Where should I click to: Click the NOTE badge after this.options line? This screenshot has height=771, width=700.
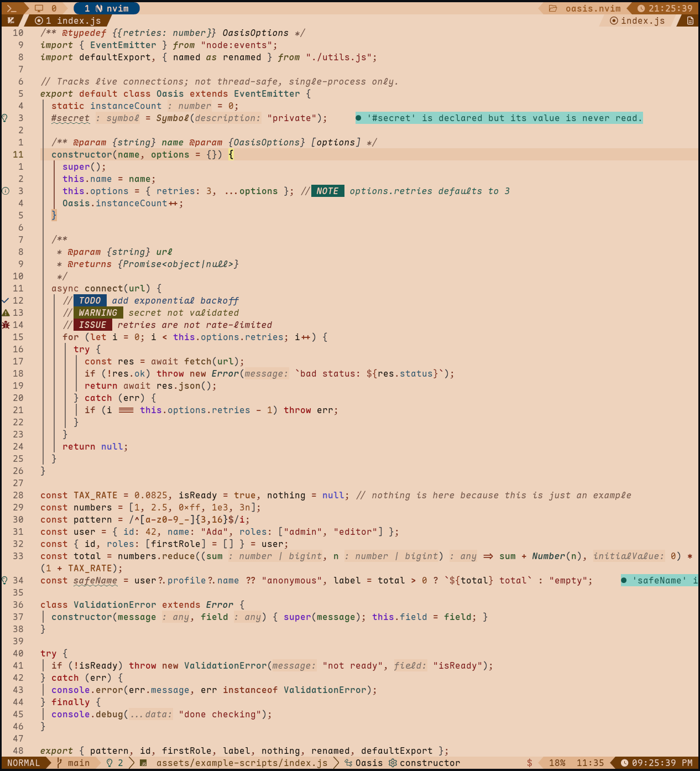(x=328, y=191)
